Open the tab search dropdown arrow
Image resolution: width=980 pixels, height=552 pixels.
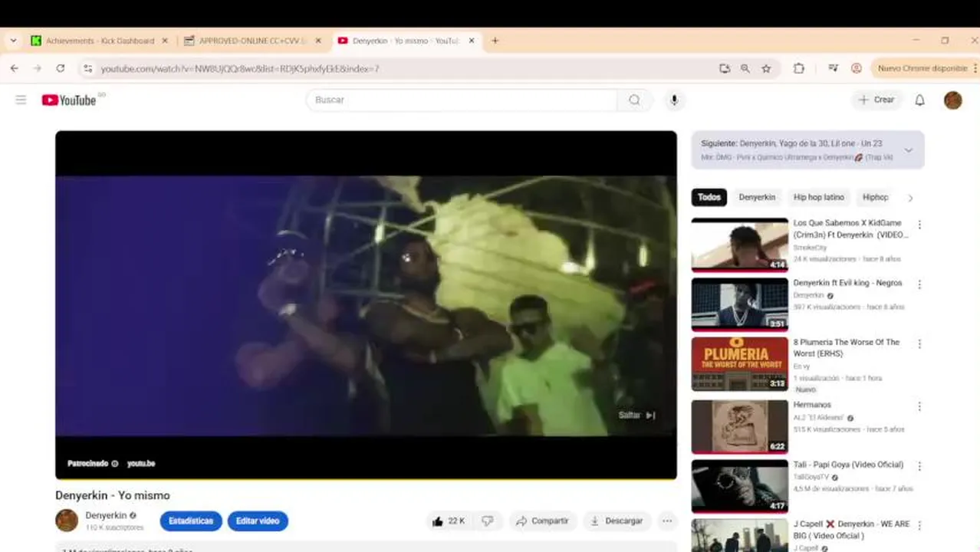click(13, 41)
